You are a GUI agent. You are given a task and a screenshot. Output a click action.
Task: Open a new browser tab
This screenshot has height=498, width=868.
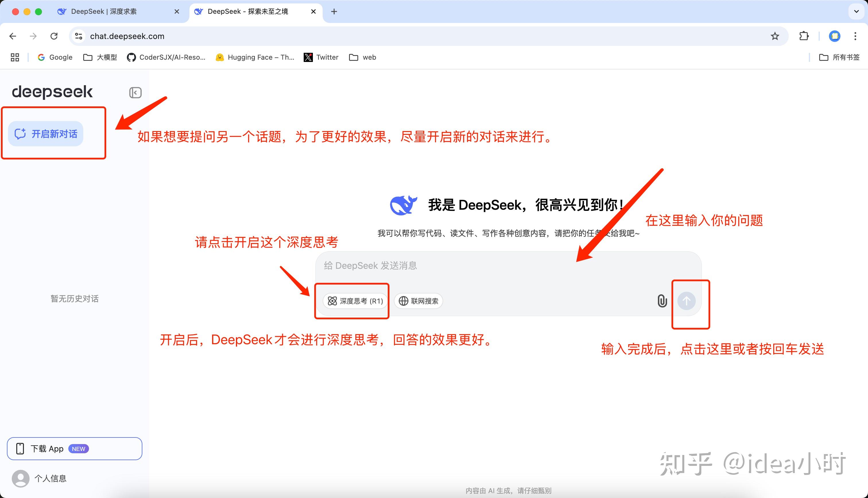coord(334,12)
